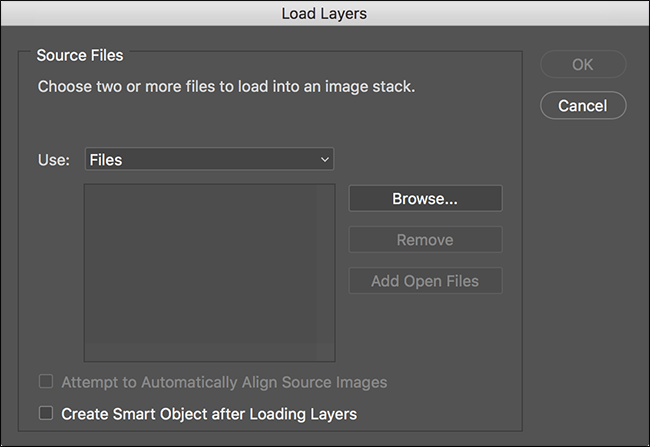Click the Create Smart Object after Loading Layers label
The height and width of the screenshot is (447, 650).
point(209,414)
